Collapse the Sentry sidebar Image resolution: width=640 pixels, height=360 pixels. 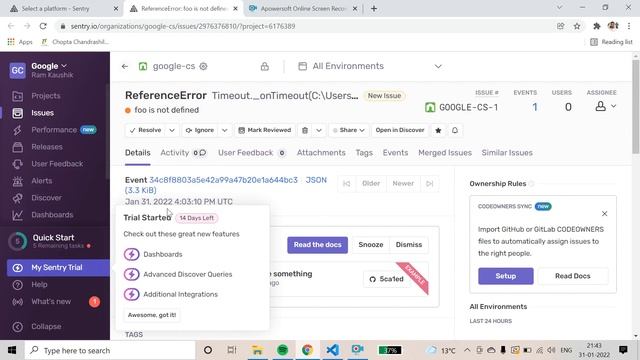tap(46, 327)
